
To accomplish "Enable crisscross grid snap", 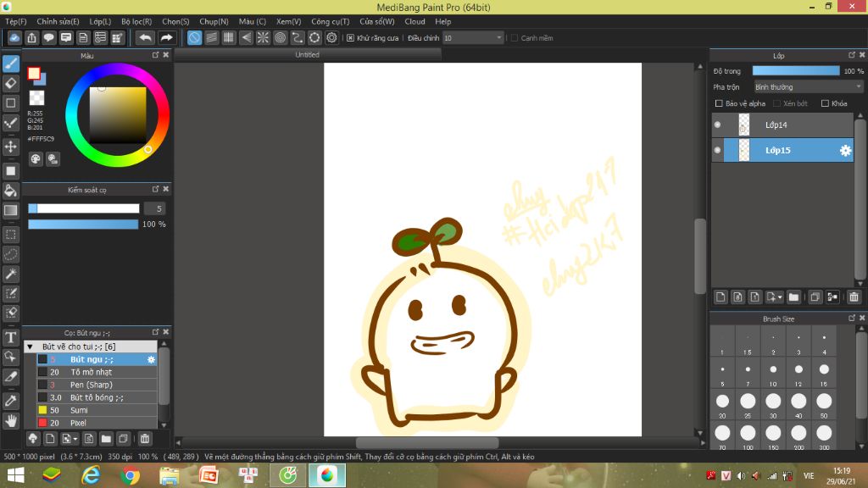I will coord(229,37).
